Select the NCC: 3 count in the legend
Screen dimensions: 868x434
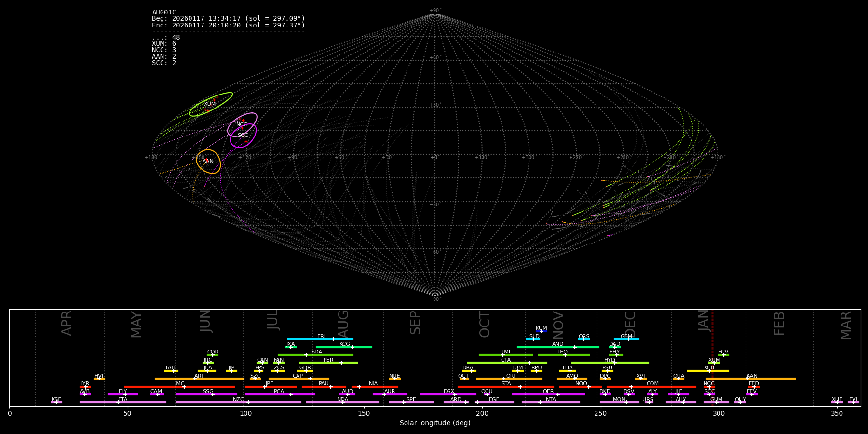(164, 50)
